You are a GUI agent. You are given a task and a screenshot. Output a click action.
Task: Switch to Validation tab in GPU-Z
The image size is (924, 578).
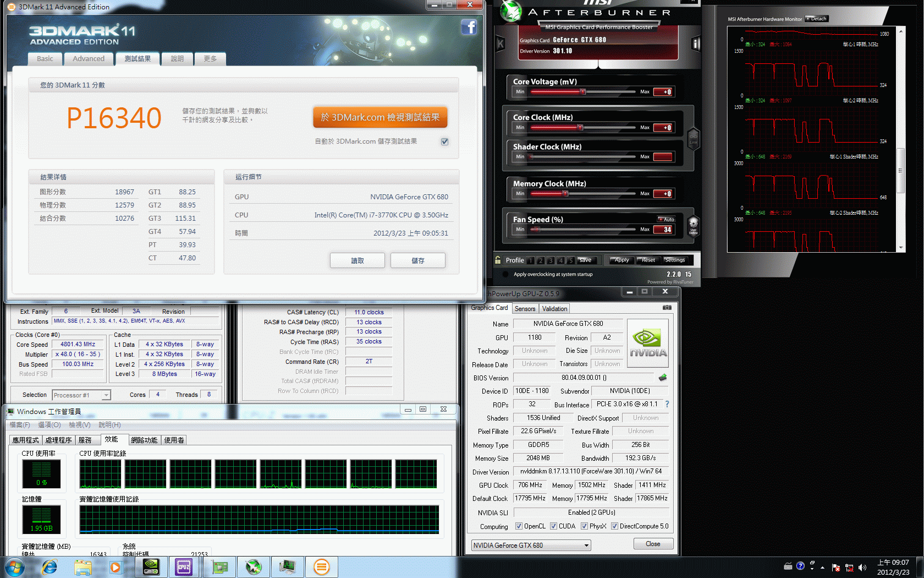[x=554, y=309]
